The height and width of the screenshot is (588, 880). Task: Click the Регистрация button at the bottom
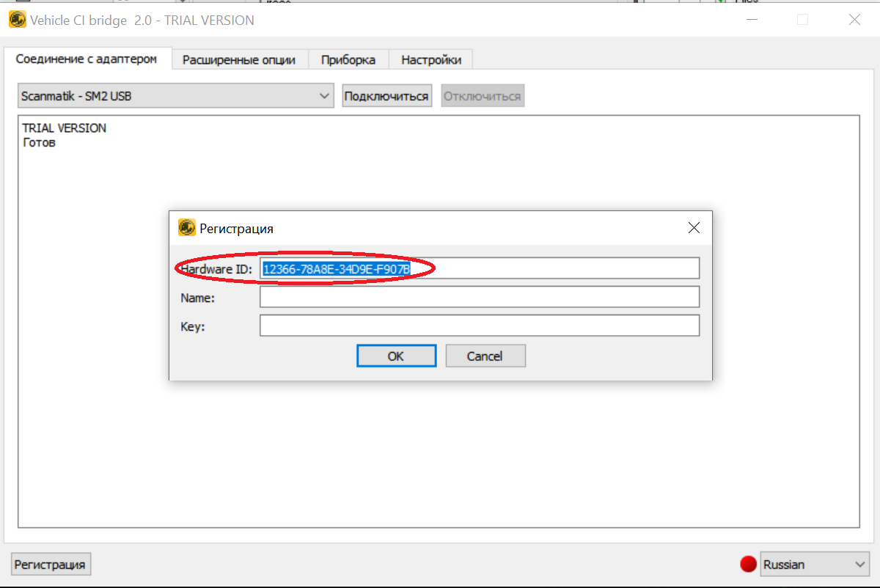coord(51,565)
